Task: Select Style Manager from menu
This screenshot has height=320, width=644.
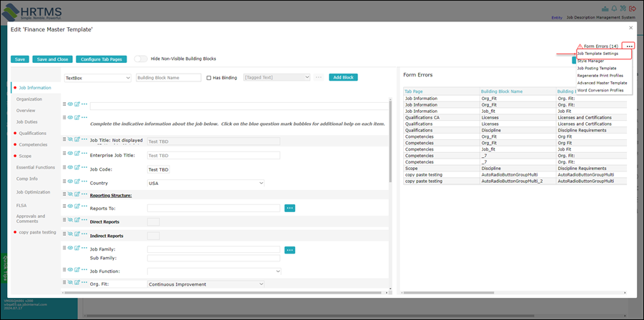Action: pos(590,61)
